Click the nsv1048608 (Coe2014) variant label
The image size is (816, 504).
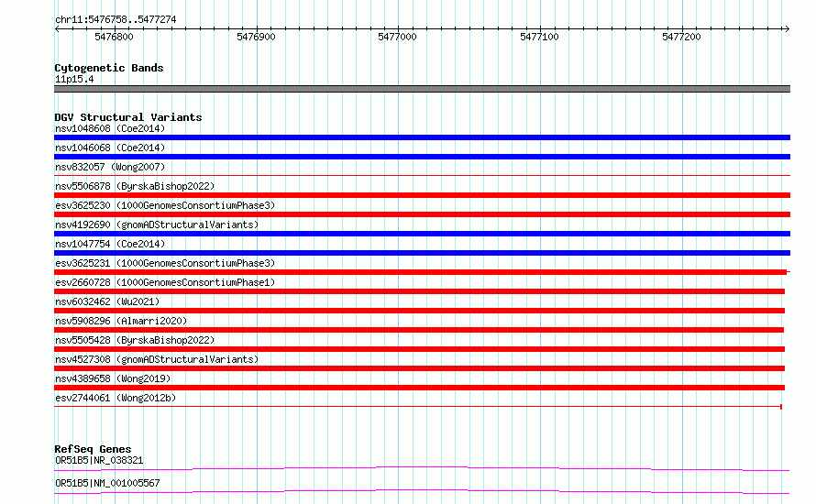(x=110, y=128)
